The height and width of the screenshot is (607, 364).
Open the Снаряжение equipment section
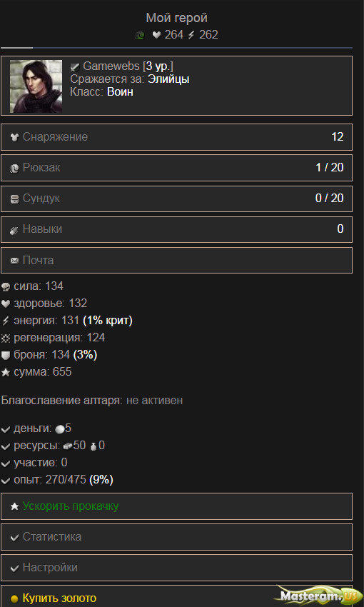[x=177, y=137]
